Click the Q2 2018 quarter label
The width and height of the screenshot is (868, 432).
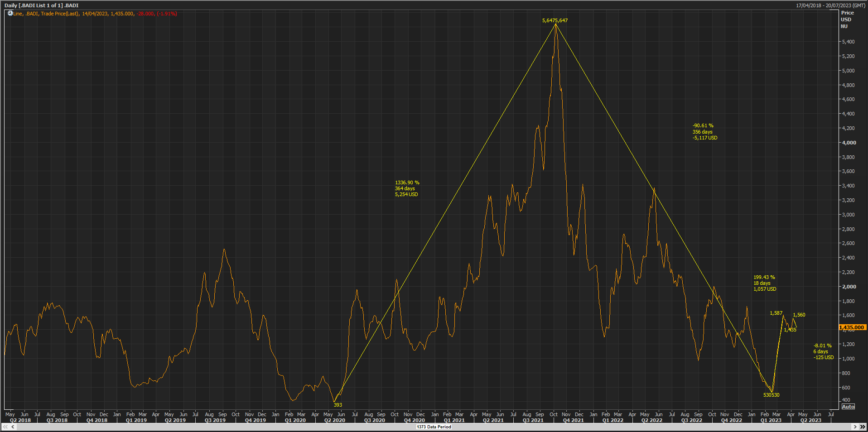(x=20, y=420)
